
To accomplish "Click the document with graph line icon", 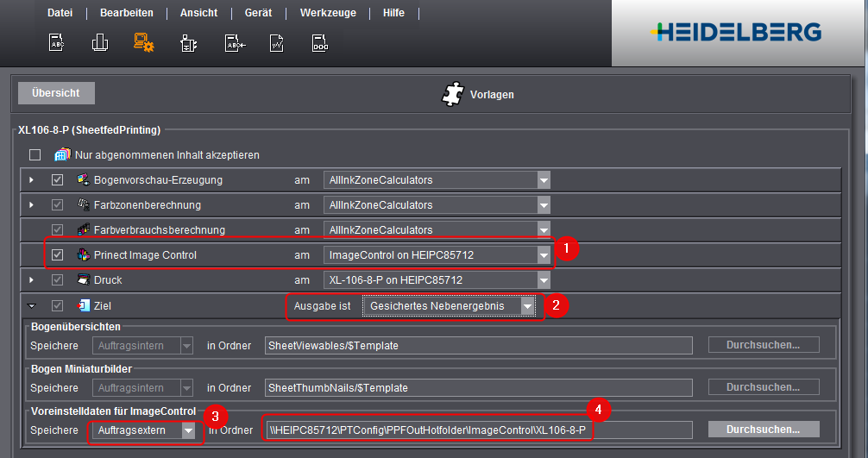I will [277, 42].
